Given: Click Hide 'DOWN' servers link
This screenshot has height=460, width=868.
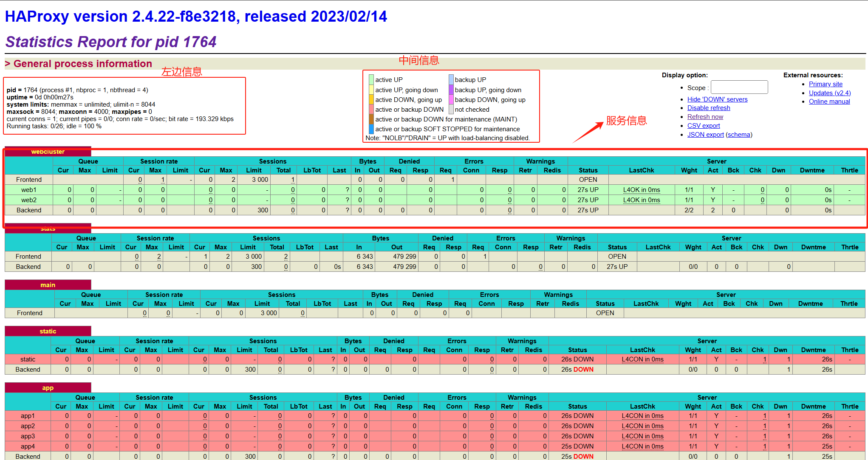Looking at the screenshot, I should click(x=717, y=99).
